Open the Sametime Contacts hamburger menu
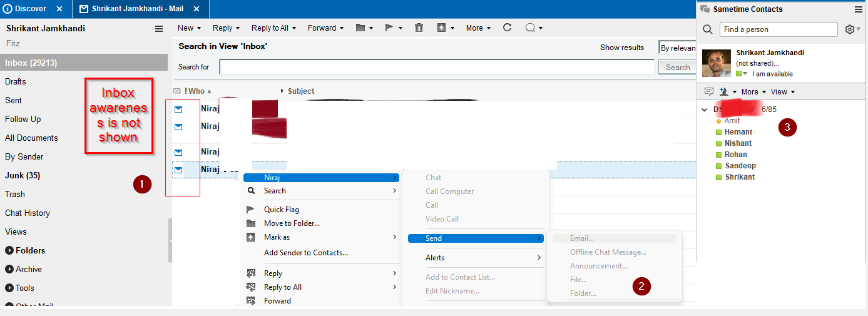The width and height of the screenshot is (868, 316). [x=858, y=9]
